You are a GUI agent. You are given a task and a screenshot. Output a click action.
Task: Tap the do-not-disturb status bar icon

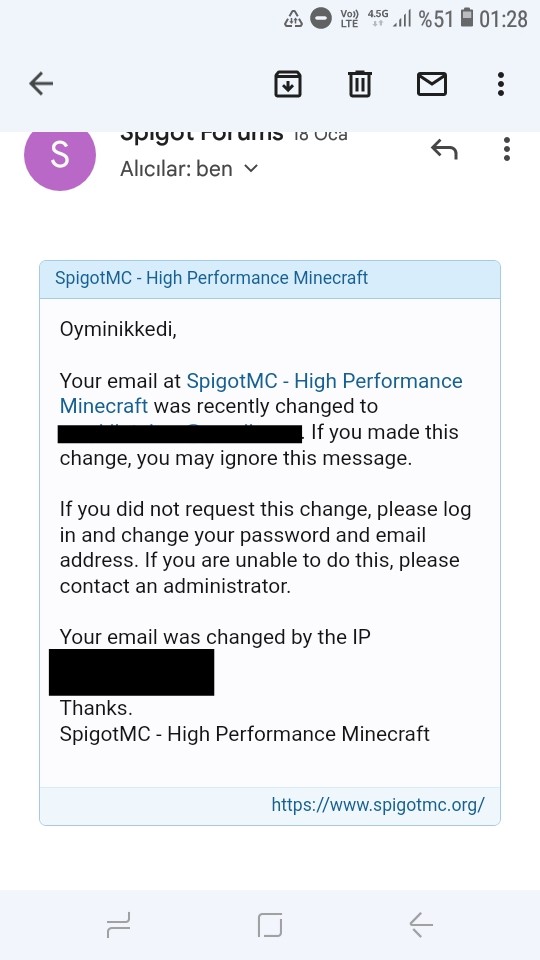pos(321,18)
